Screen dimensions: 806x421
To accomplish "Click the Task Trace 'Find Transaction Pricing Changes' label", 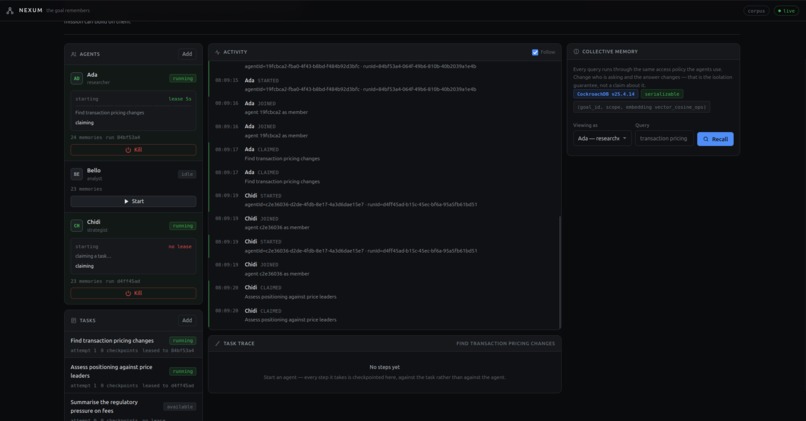I will pos(505,343).
